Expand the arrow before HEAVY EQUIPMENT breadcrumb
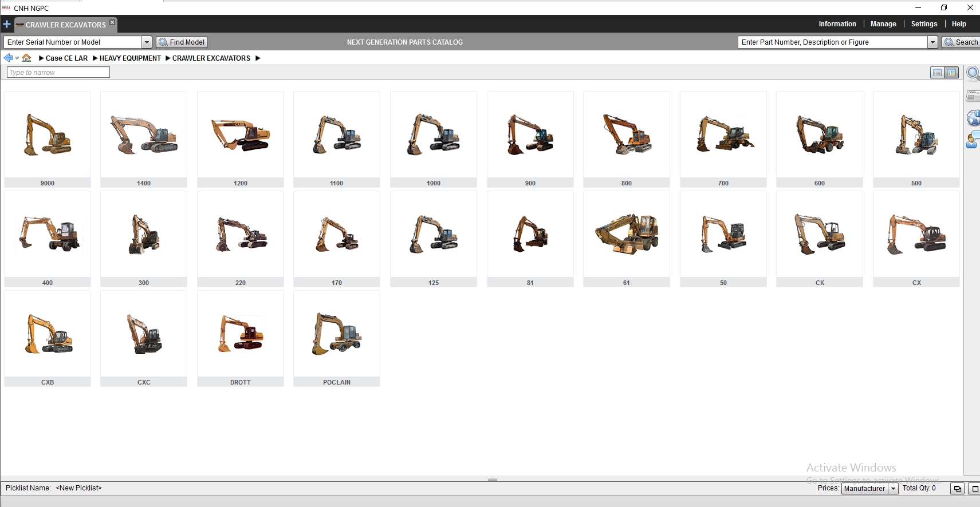Viewport: 980px width, 507px height. tap(95, 58)
